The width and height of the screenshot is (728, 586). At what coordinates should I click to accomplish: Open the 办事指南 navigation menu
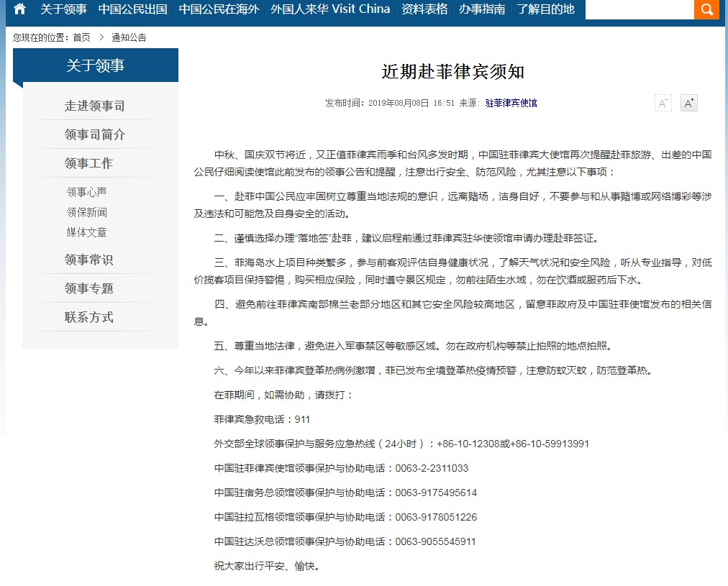[x=482, y=9]
